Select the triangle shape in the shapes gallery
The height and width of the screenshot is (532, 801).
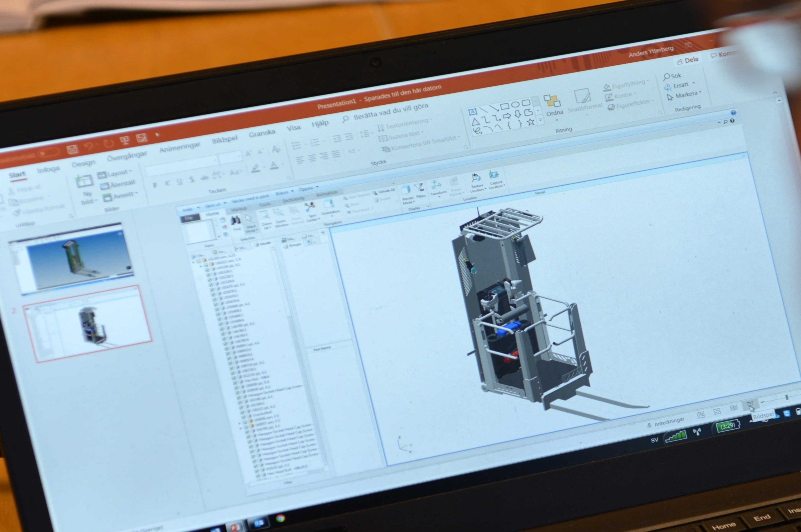pyautogui.click(x=476, y=122)
